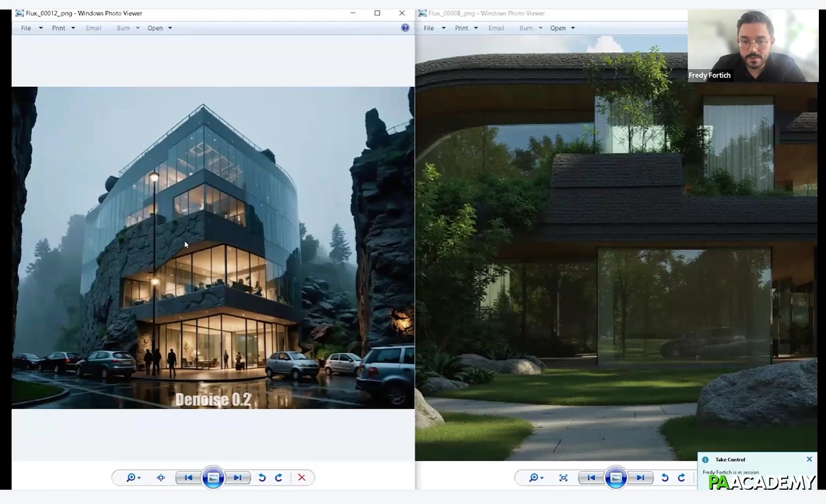
Task: Open the File menu of left Photo Viewer
Action: coord(26,27)
